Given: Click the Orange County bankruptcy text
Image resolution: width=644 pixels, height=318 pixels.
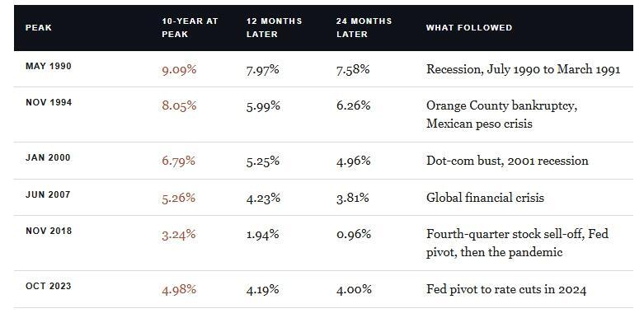Looking at the screenshot, I should [501, 106].
